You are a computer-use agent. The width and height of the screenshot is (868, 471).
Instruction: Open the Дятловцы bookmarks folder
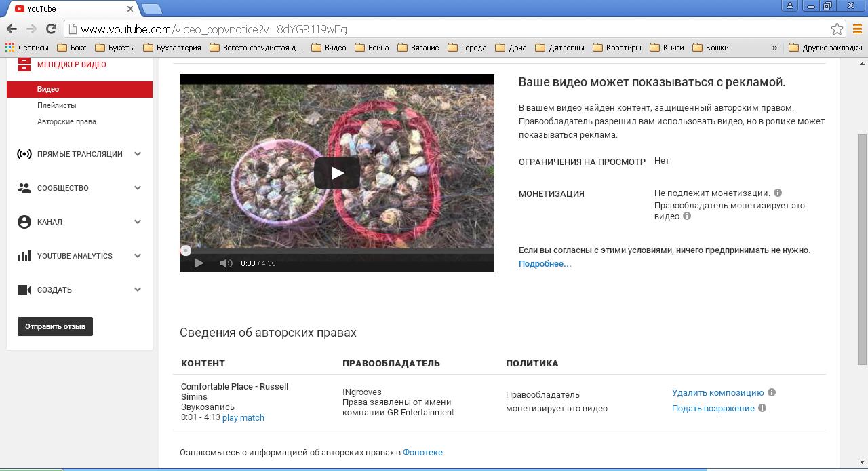click(x=559, y=48)
